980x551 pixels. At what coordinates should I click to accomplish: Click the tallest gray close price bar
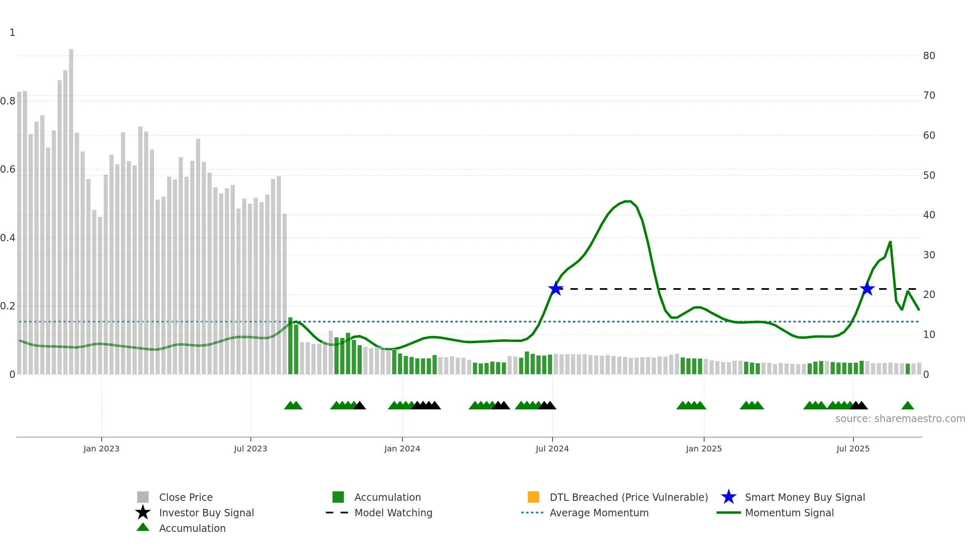pyautogui.click(x=71, y=211)
